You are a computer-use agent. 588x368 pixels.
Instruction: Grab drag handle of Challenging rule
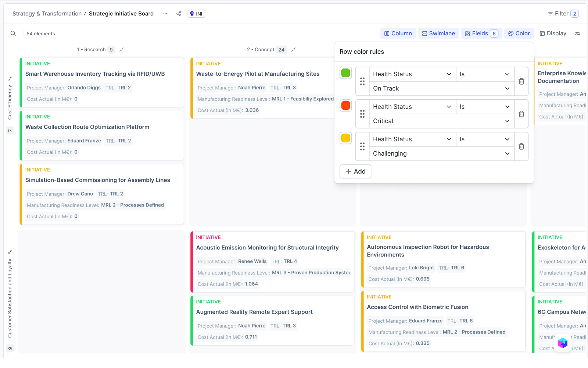click(362, 146)
